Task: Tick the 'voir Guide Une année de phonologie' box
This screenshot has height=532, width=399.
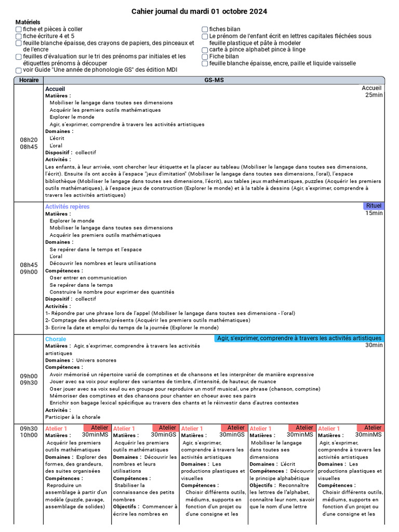Action: pyautogui.click(x=19, y=70)
